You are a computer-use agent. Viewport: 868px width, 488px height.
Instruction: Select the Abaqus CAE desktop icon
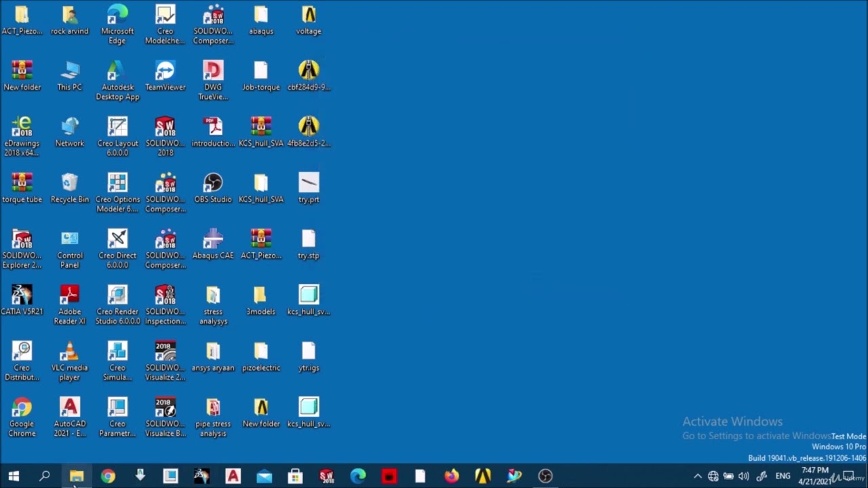[x=213, y=244]
